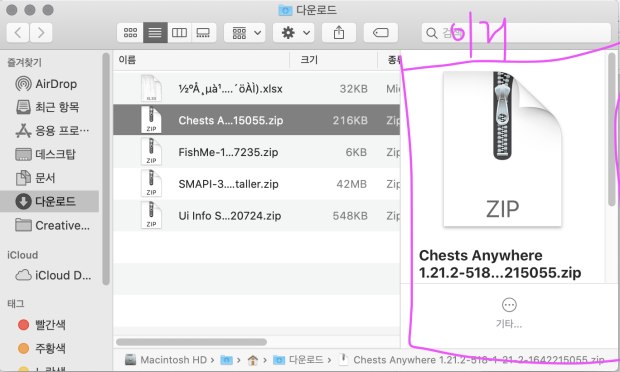Go forward with the right arrow
620x372 pixels.
tap(41, 33)
